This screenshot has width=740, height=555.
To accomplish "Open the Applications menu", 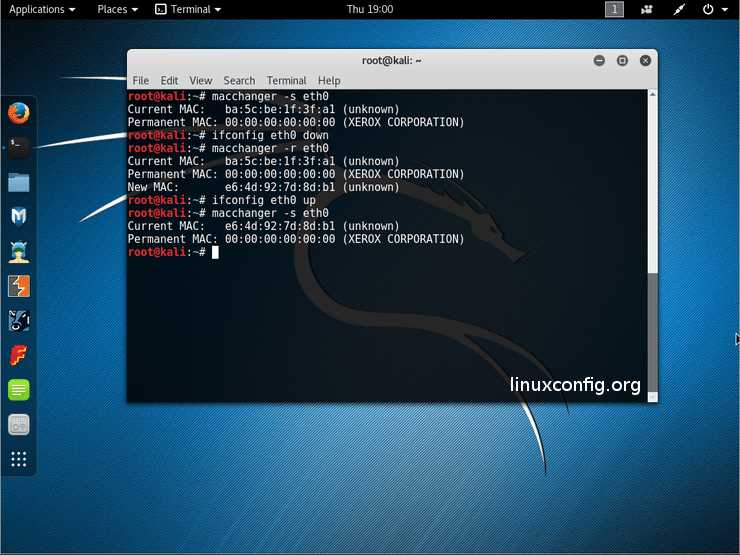I will tap(42, 9).
